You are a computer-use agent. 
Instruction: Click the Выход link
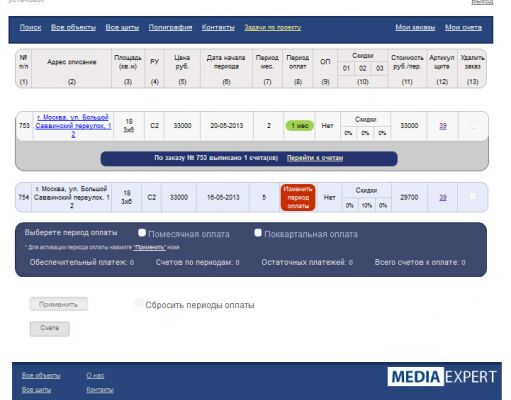point(482,2)
